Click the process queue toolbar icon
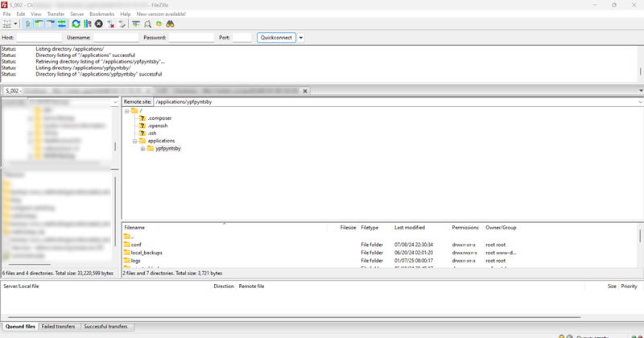Screen dimensions: 644x338 [87, 24]
